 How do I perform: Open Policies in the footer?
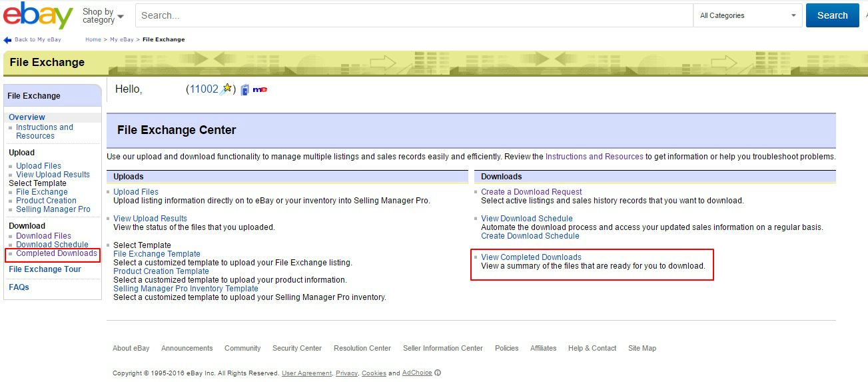click(x=507, y=348)
